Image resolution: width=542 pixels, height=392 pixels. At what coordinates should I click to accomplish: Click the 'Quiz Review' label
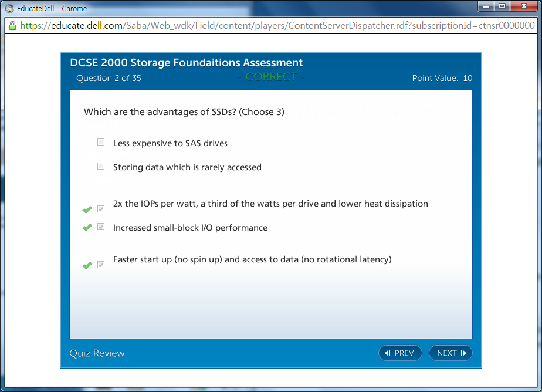pyautogui.click(x=97, y=353)
